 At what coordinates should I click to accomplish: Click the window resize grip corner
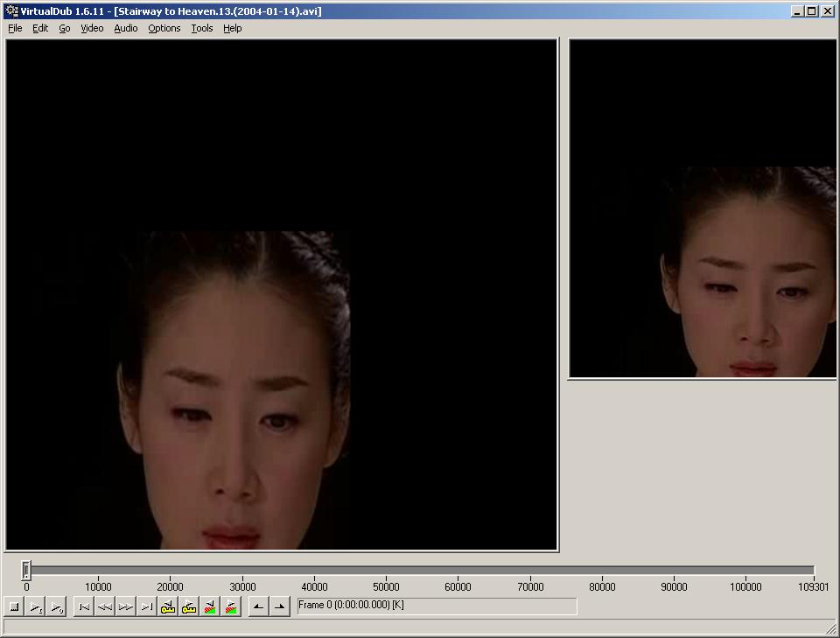831,627
